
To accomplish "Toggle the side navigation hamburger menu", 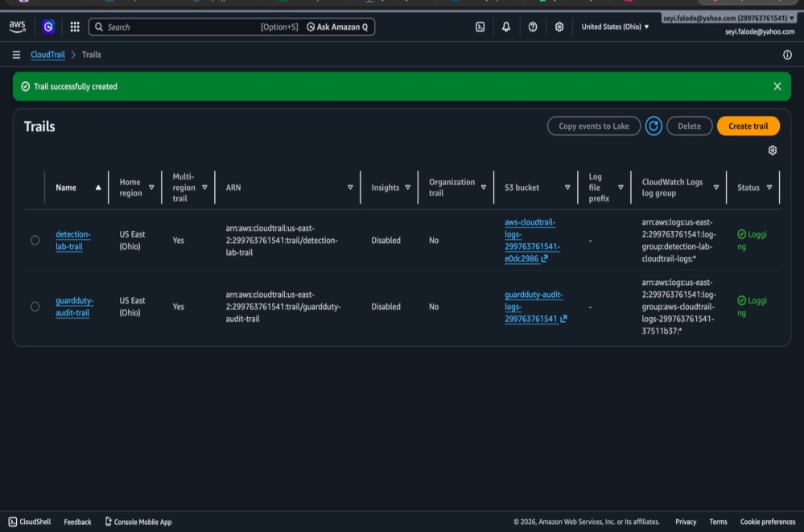I will click(16, 55).
